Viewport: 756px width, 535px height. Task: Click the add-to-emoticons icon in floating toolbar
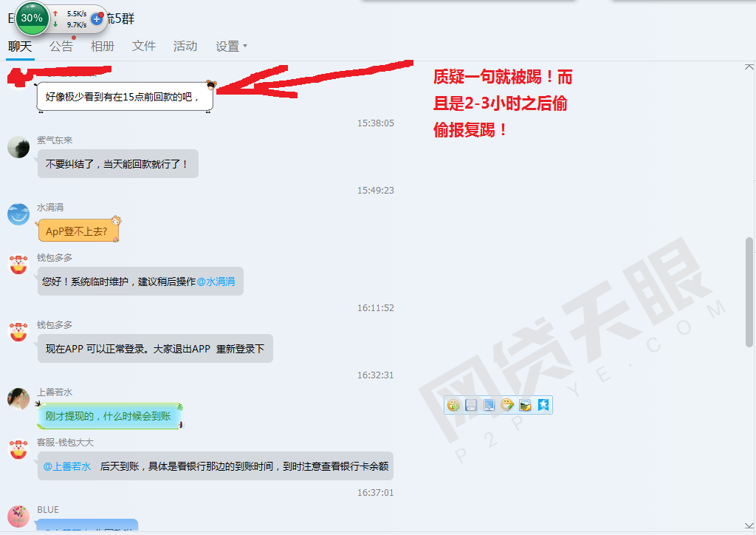(x=453, y=405)
